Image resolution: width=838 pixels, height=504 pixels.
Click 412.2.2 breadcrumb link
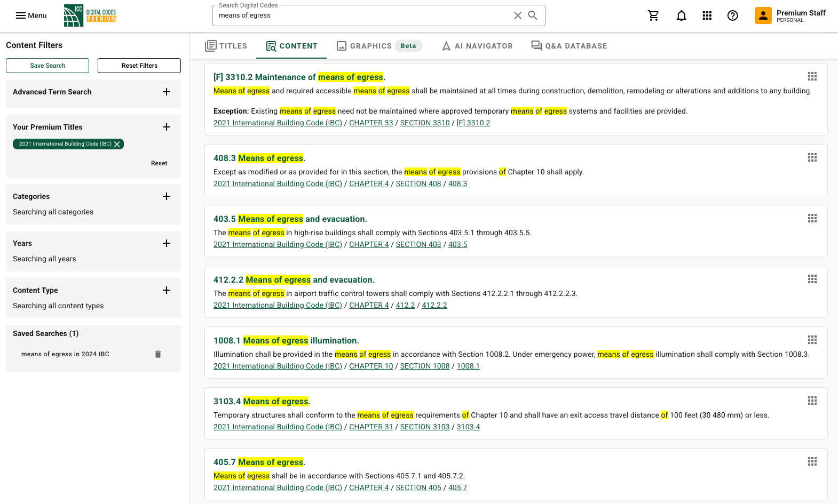pos(434,305)
